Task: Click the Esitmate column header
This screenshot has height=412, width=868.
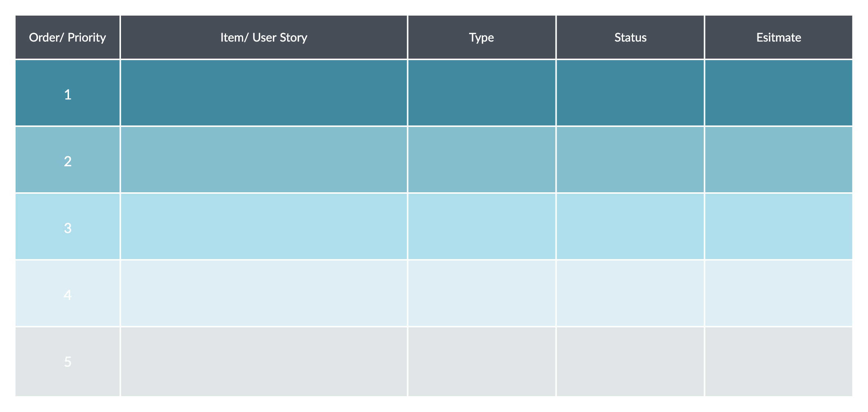Action: pos(779,37)
